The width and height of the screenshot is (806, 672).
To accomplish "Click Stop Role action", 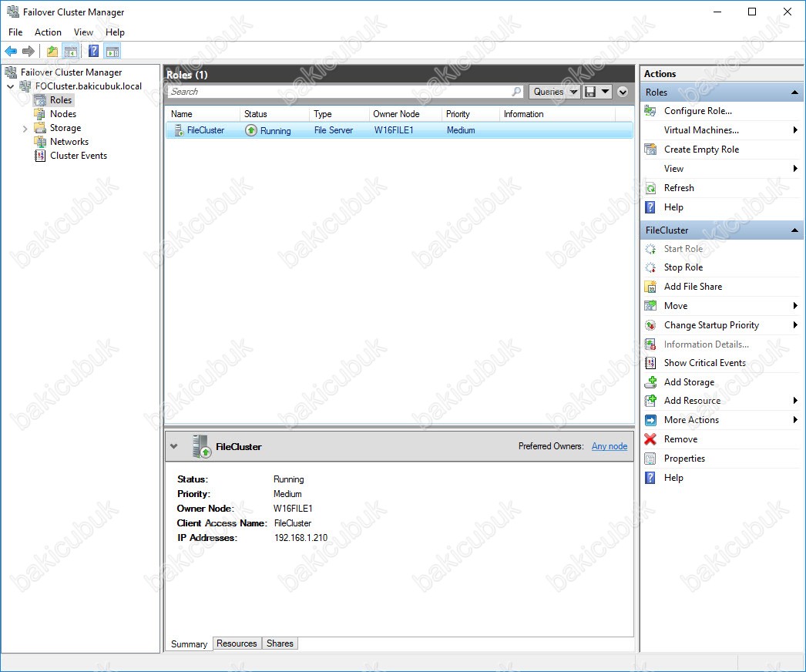I will pyautogui.click(x=683, y=267).
